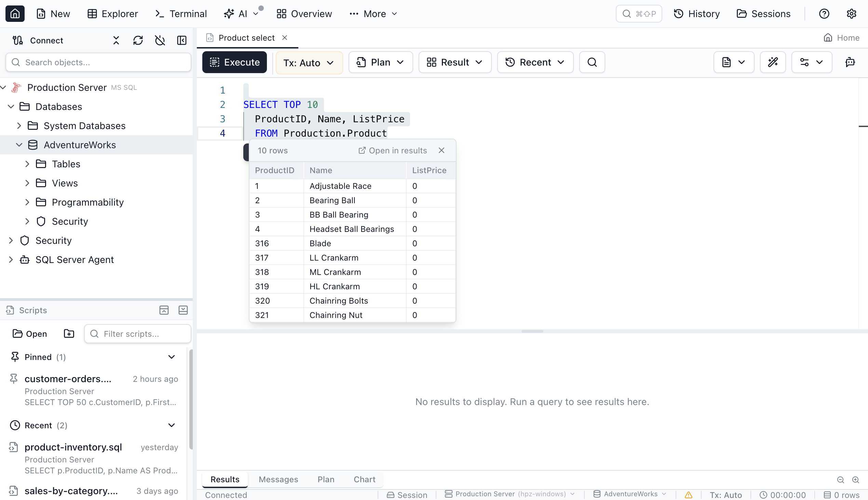Open the help icon
The width and height of the screenshot is (868, 500).
pos(824,14)
